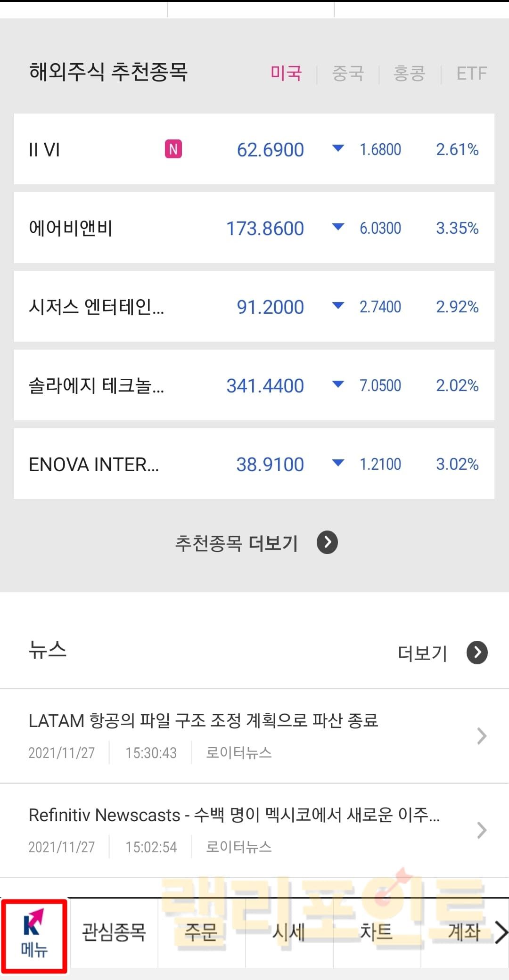Tap the down triangle on ENOVA INTER row
The image size is (509, 980).
pyautogui.click(x=338, y=463)
